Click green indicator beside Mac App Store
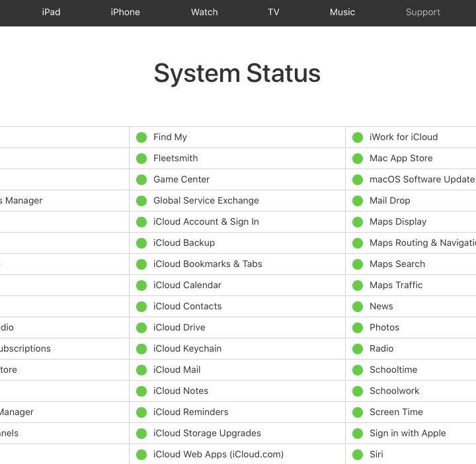476x464 pixels. pos(358,159)
